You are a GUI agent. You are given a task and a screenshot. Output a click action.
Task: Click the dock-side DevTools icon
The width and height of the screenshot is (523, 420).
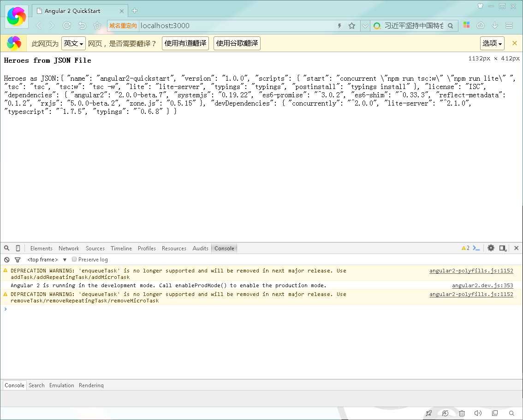pos(503,248)
